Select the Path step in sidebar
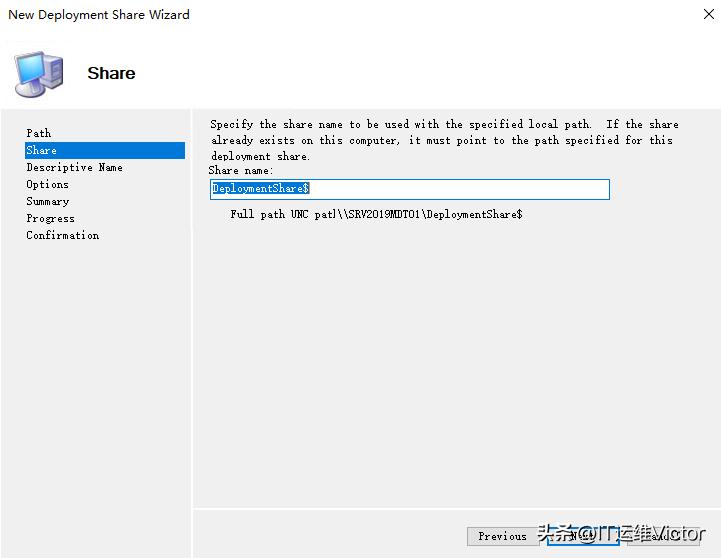Screen dimensions: 721x558 click(39, 133)
